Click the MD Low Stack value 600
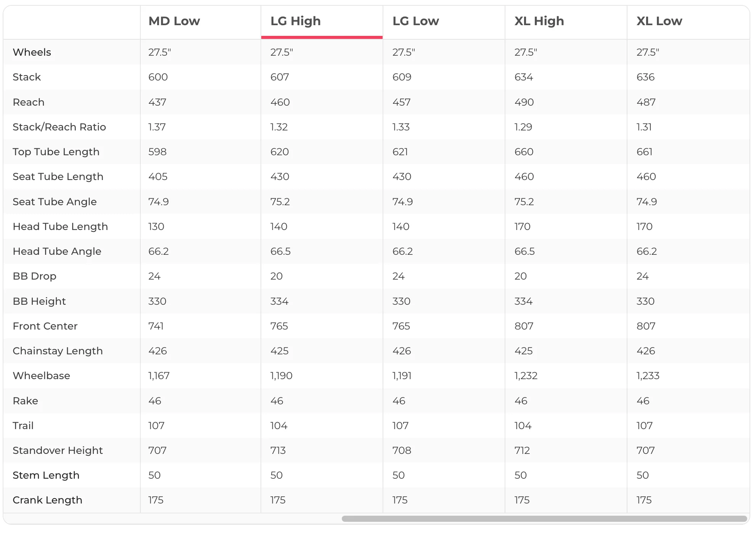Image resolution: width=756 pixels, height=534 pixels. 158,77
